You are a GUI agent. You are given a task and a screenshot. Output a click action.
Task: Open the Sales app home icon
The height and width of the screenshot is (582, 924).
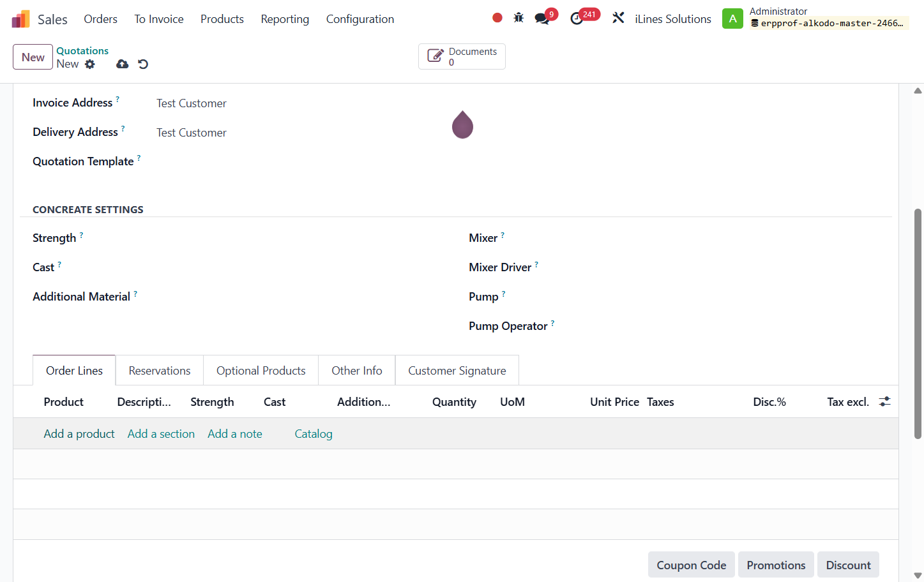20,19
